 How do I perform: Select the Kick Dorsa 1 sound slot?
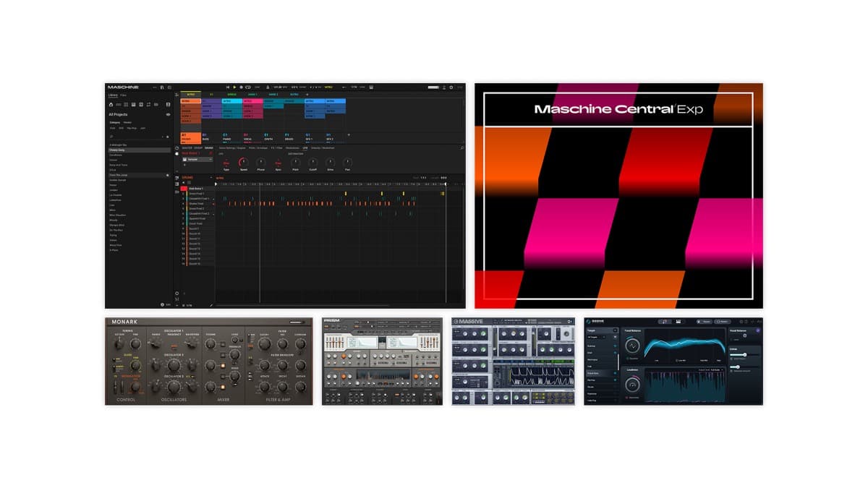(197, 189)
